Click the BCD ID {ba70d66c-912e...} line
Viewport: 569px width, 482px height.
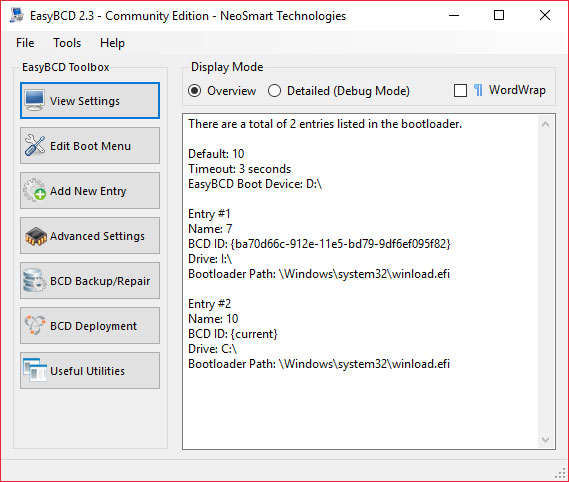click(x=319, y=244)
